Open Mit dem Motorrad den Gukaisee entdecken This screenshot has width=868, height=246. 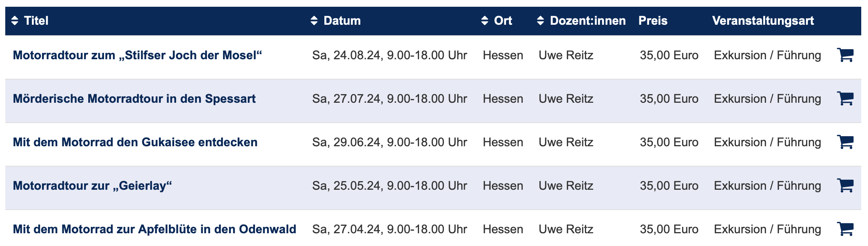pos(135,142)
